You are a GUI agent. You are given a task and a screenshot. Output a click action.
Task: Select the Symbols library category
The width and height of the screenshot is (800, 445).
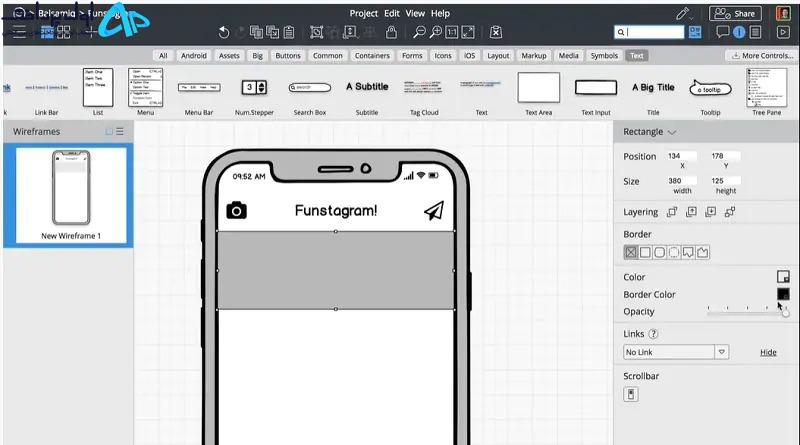tap(604, 56)
